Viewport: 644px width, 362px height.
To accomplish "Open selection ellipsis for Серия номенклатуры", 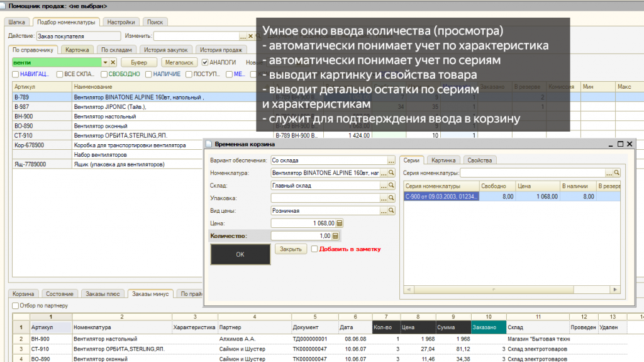I will (x=609, y=173).
